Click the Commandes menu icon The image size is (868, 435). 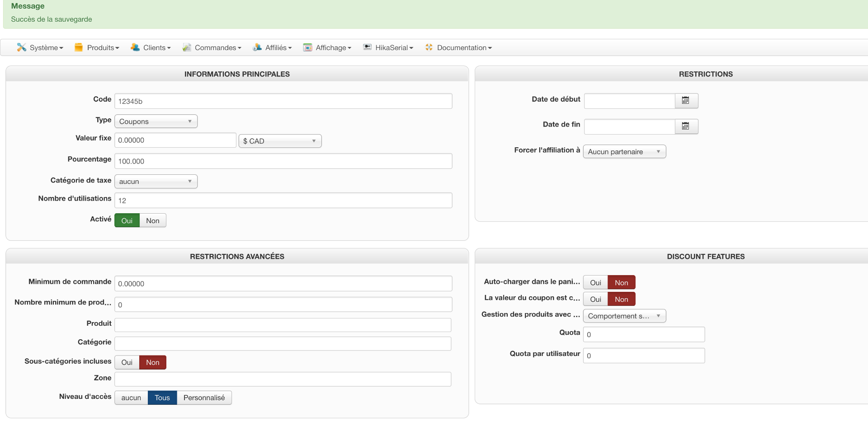[x=186, y=47]
